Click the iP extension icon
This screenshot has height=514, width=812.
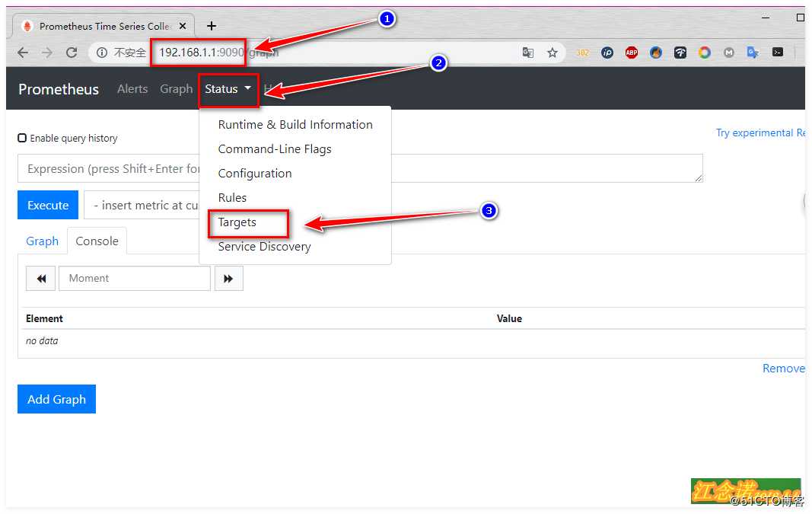607,53
